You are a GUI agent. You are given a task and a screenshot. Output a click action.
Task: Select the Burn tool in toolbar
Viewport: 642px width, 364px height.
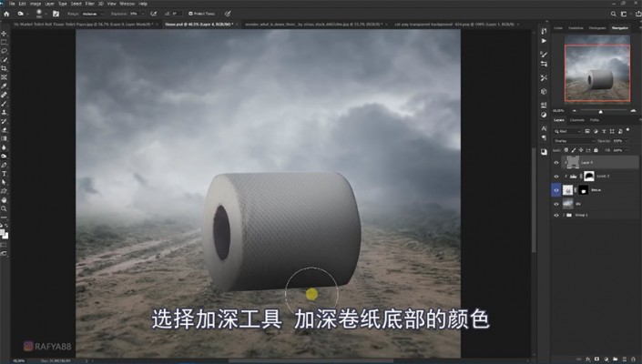coord(4,157)
